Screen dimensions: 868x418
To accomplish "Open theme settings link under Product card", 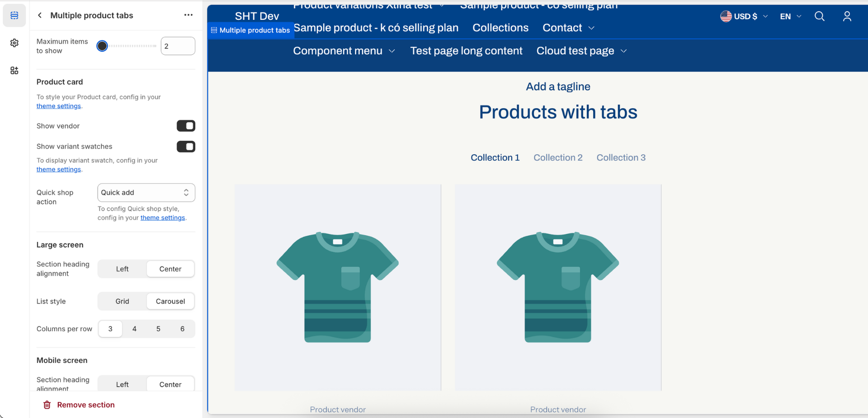I will [x=59, y=106].
